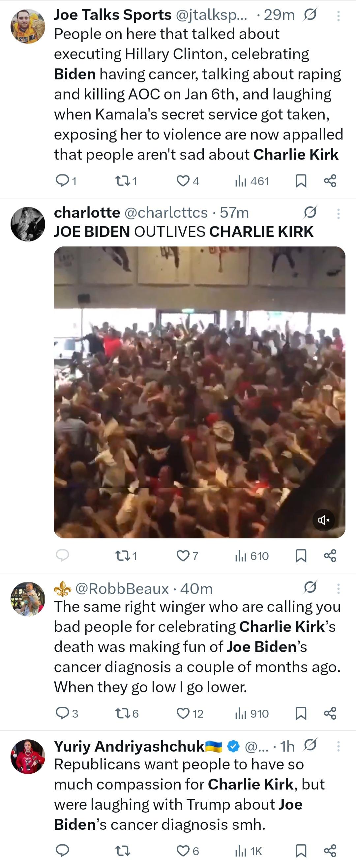The height and width of the screenshot is (868, 356).
Task: Bookmark the Joe Talks Sports tweet
Action: point(301,181)
